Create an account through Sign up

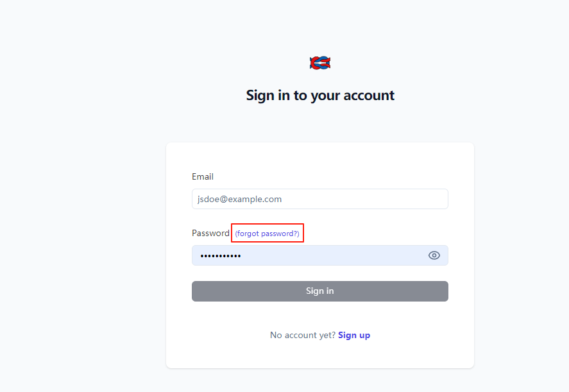pos(354,335)
